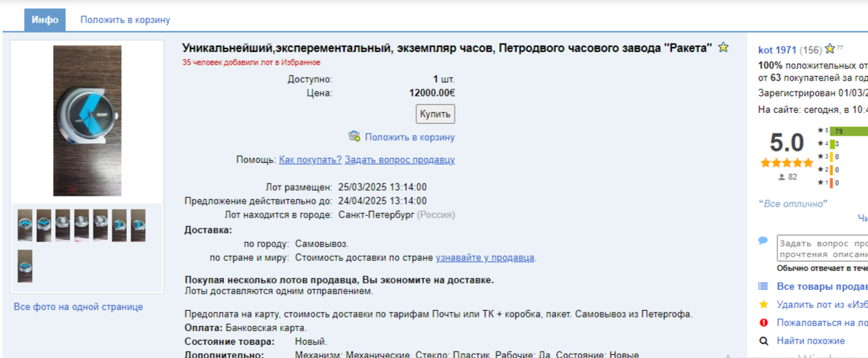Follow the Задать вопрос продавцу link

coord(400,159)
